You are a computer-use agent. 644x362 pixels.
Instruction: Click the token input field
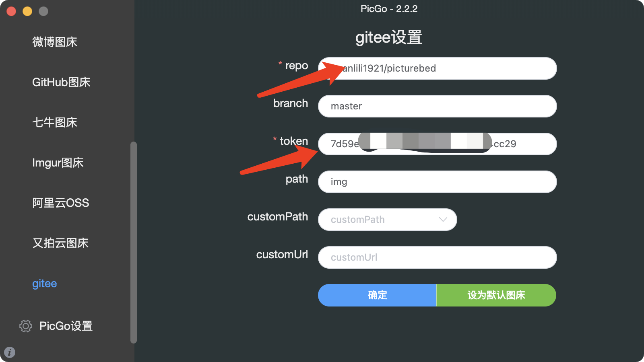point(437,144)
